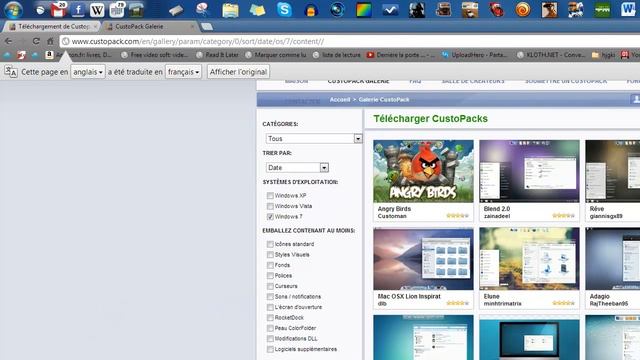Check the Windows XP checkbox
This screenshot has height=360, width=640.
tap(270, 196)
